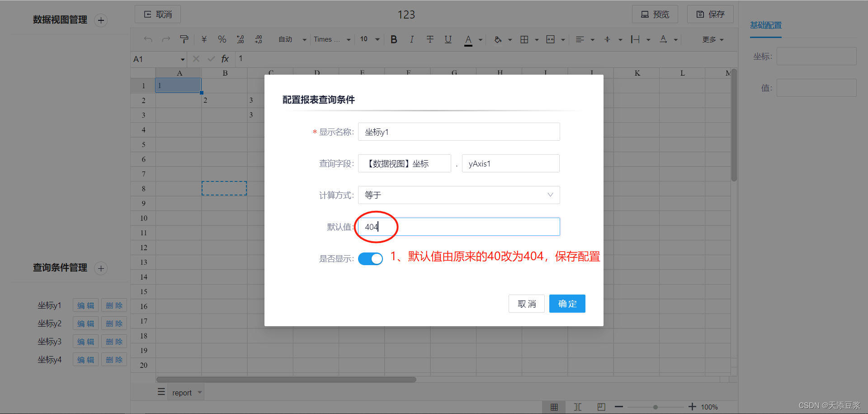This screenshot has width=868, height=414.
Task: Apply cell borders icon
Action: (524, 39)
